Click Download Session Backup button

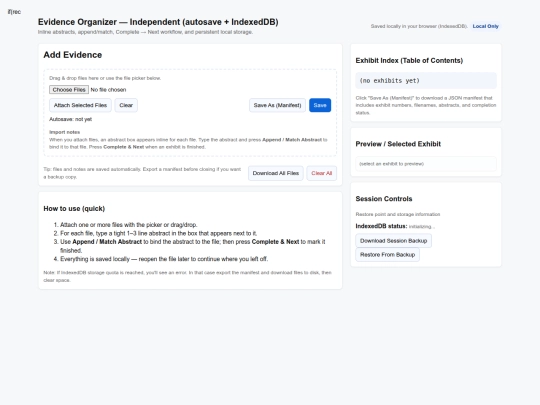(x=393, y=241)
